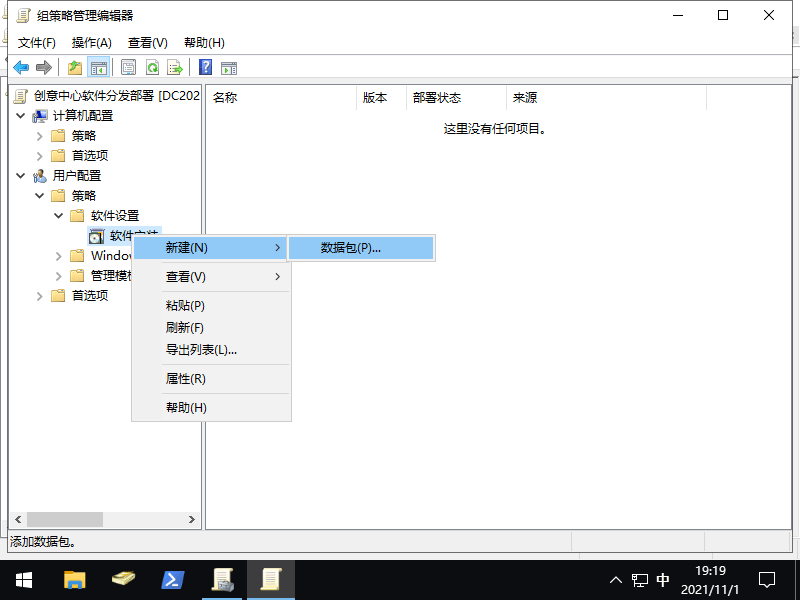
Task: Collapse the 软件设置 node
Action: 59,216
